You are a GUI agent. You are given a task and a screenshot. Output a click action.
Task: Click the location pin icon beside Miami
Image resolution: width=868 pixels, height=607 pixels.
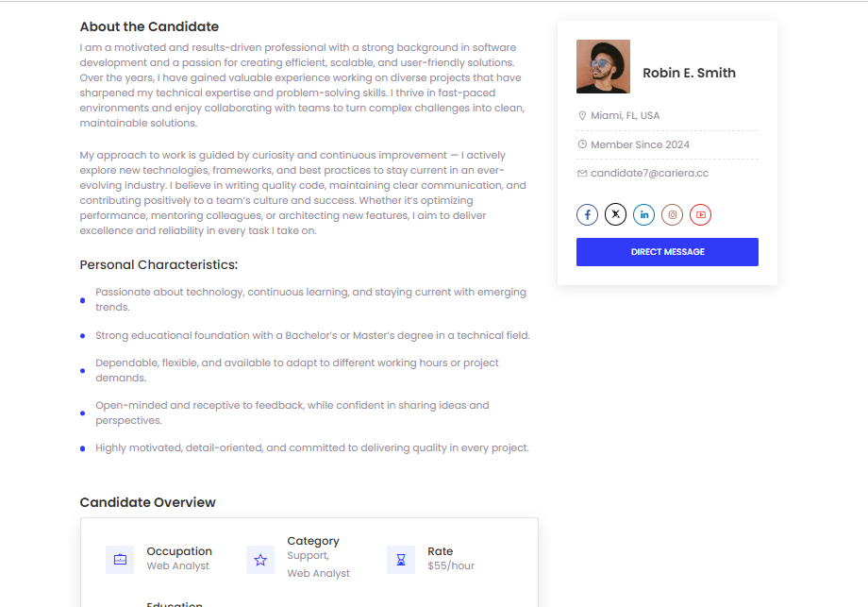[582, 116]
